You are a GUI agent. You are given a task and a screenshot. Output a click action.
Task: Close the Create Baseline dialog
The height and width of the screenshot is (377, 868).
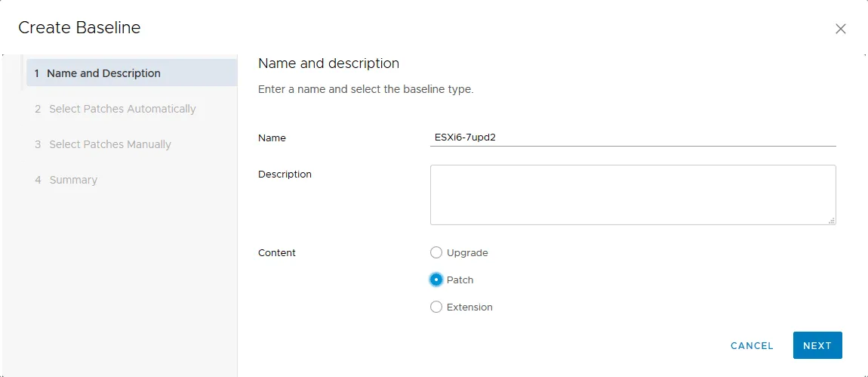(x=840, y=29)
